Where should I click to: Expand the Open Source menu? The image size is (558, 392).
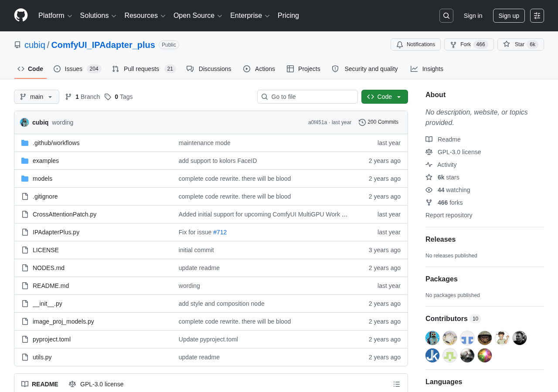[198, 16]
